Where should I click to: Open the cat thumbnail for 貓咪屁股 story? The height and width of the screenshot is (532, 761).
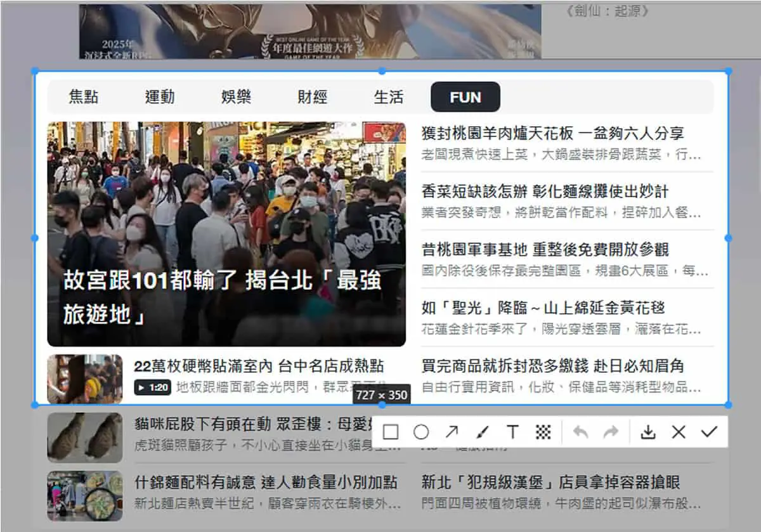tap(85, 437)
